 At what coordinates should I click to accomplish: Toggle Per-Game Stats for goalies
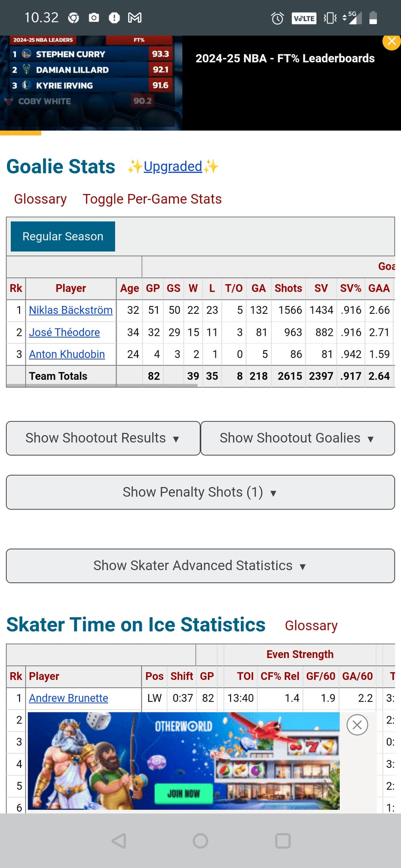click(x=152, y=199)
